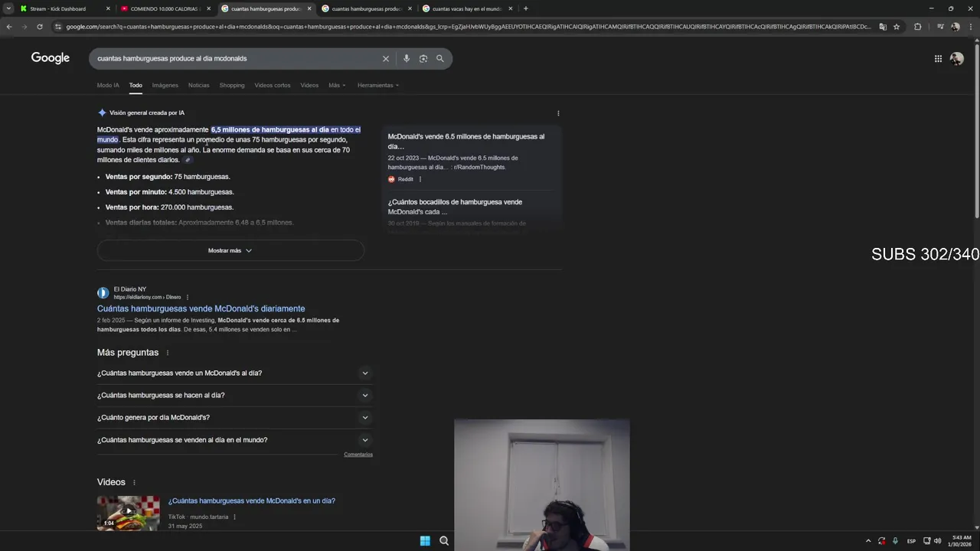The image size is (980, 551).
Task: Open options beside Más preguntas heading
Action: pos(167,353)
